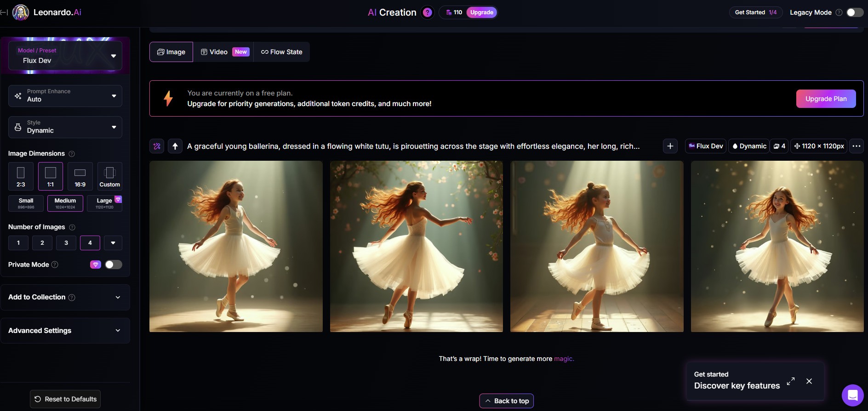The height and width of the screenshot is (411, 868).
Task: Click the plus icon beside the prompt
Action: [x=670, y=146]
